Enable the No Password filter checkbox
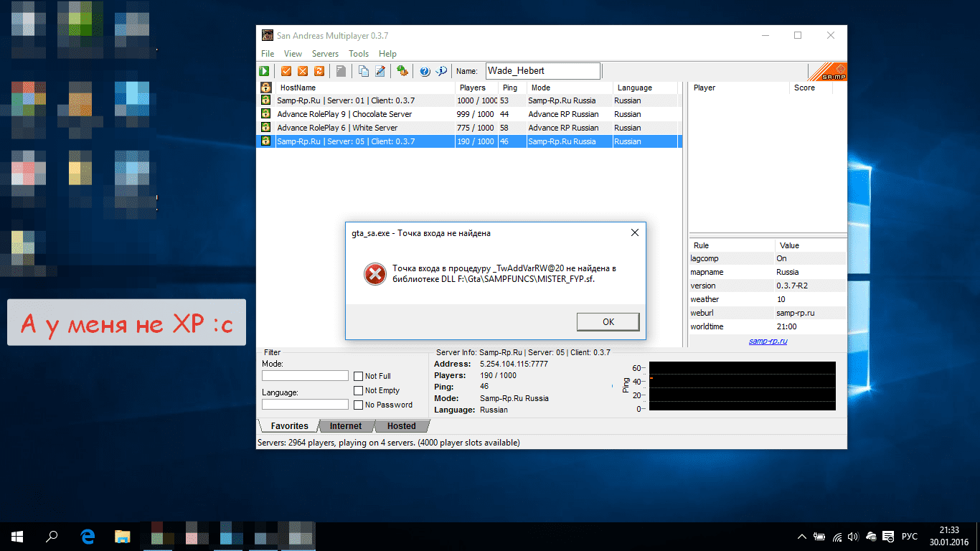The image size is (980, 551). 359,405
